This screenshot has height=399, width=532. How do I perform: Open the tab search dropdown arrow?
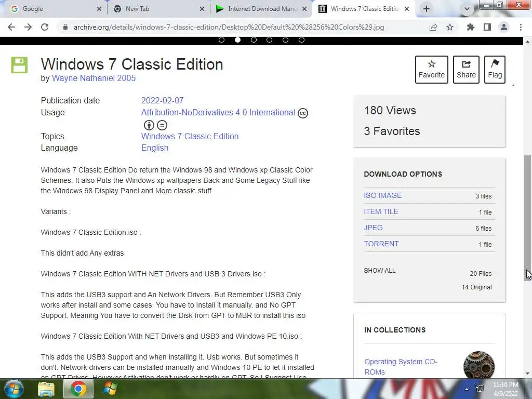pos(467,9)
